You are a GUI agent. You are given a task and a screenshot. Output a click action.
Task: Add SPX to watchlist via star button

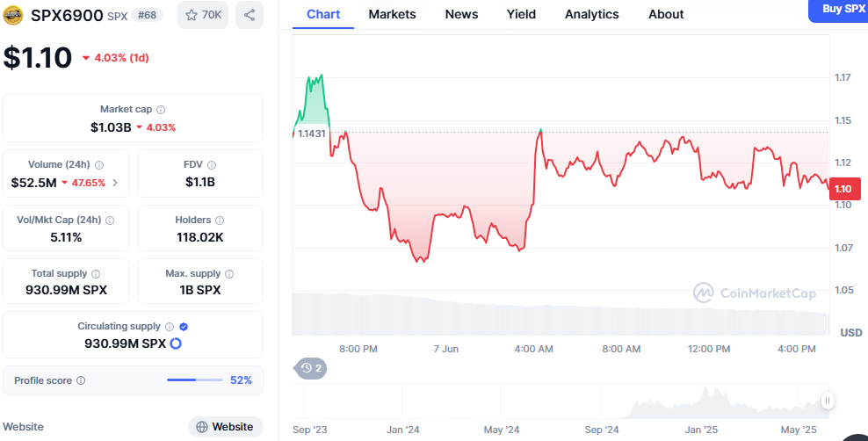coord(203,15)
